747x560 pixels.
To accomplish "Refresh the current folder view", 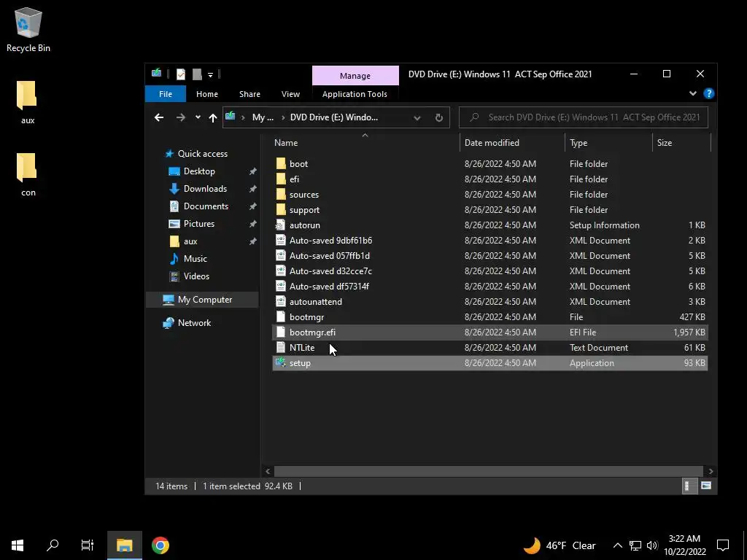I will click(x=438, y=117).
